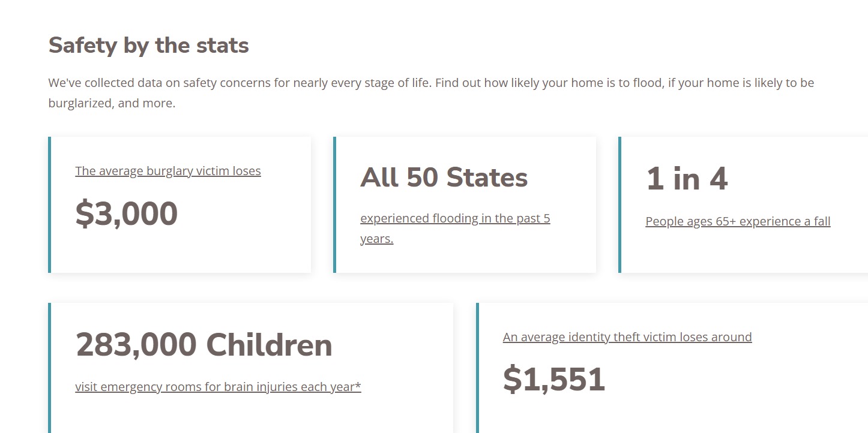This screenshot has height=433, width=868.
Task: Click teal accent bar on '283,000 Children' card
Action: pyautogui.click(x=49, y=367)
